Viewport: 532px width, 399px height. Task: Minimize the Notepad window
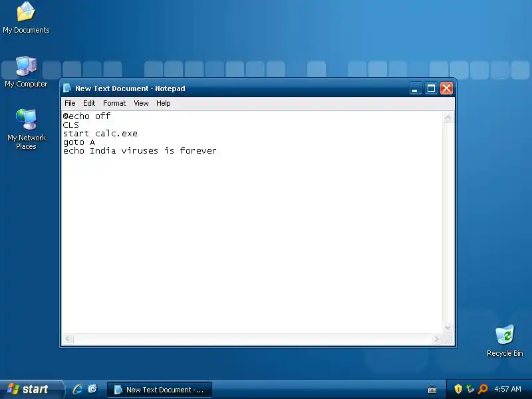(x=415, y=88)
